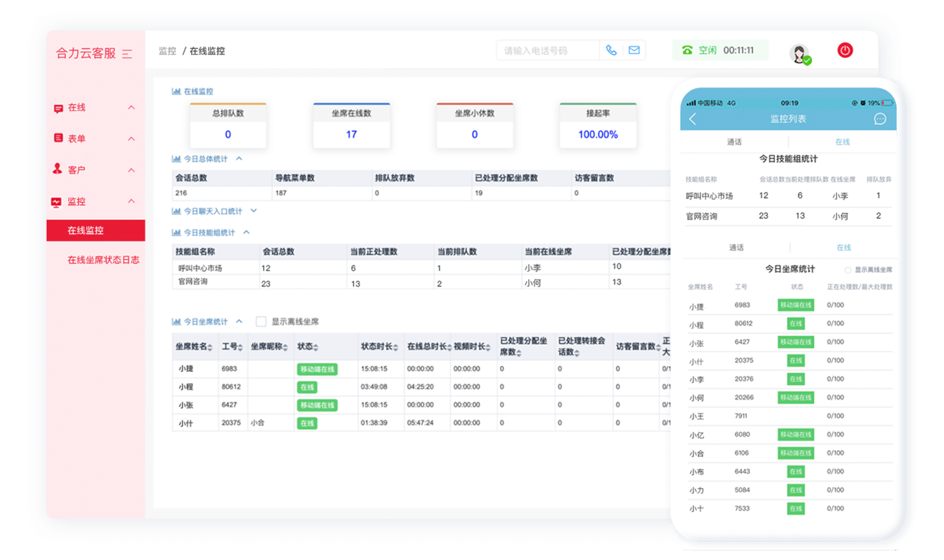Toggle sidebar with hamburger menu icon
Screen dimensions: 944x560
coord(127,54)
